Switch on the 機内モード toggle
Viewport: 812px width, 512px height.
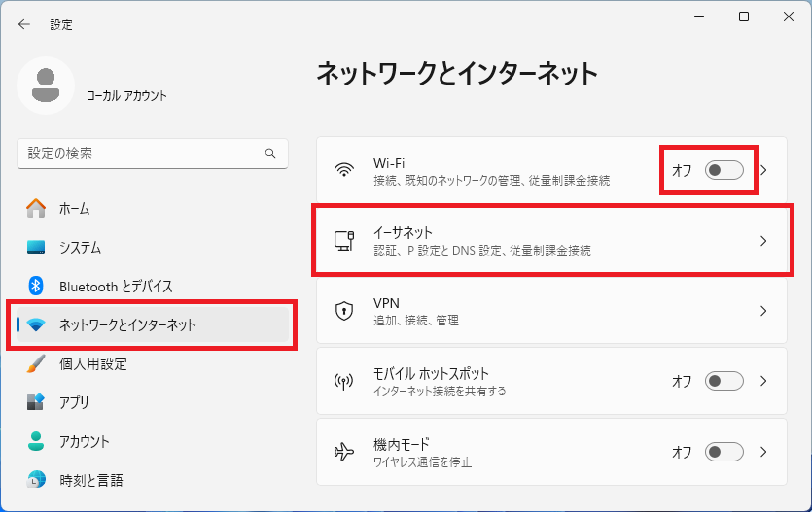pyautogui.click(x=724, y=452)
